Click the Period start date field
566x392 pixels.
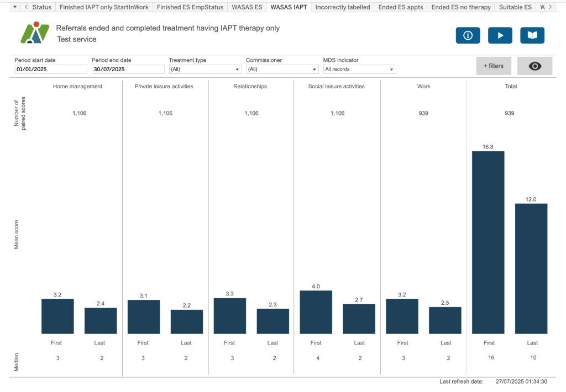pyautogui.click(x=51, y=70)
